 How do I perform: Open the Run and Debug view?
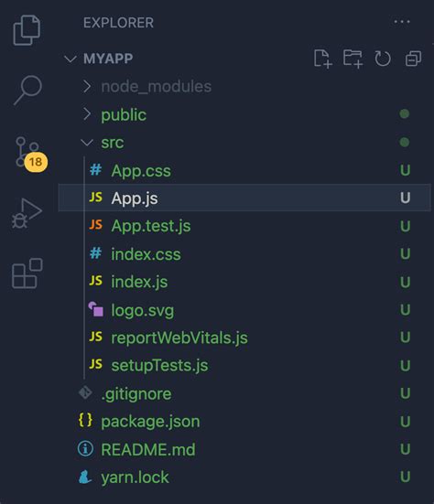pyautogui.click(x=27, y=213)
